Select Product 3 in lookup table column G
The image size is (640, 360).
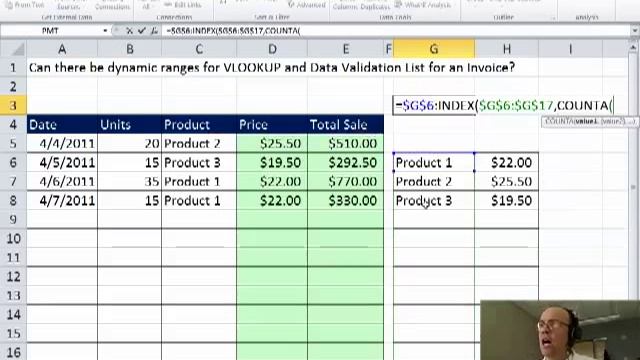(x=434, y=200)
